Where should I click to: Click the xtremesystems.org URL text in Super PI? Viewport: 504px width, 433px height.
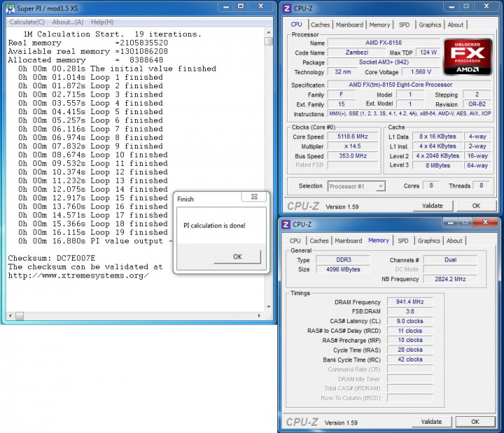(x=78, y=275)
